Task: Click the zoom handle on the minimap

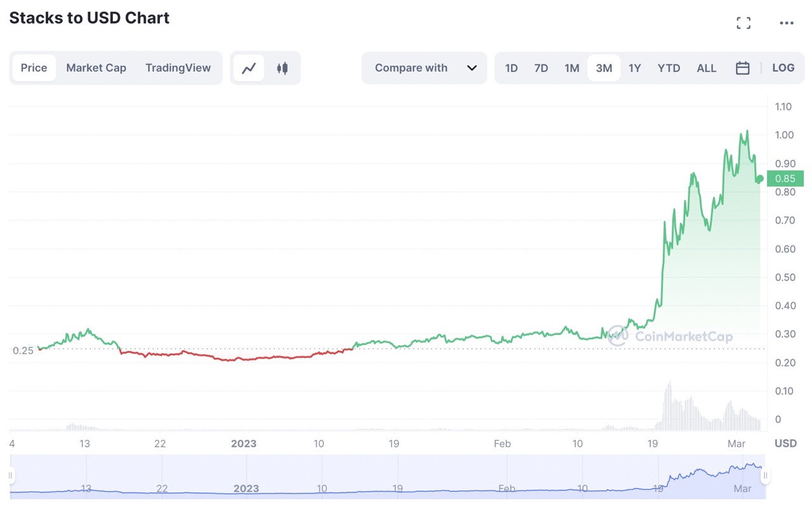Action: tap(766, 475)
